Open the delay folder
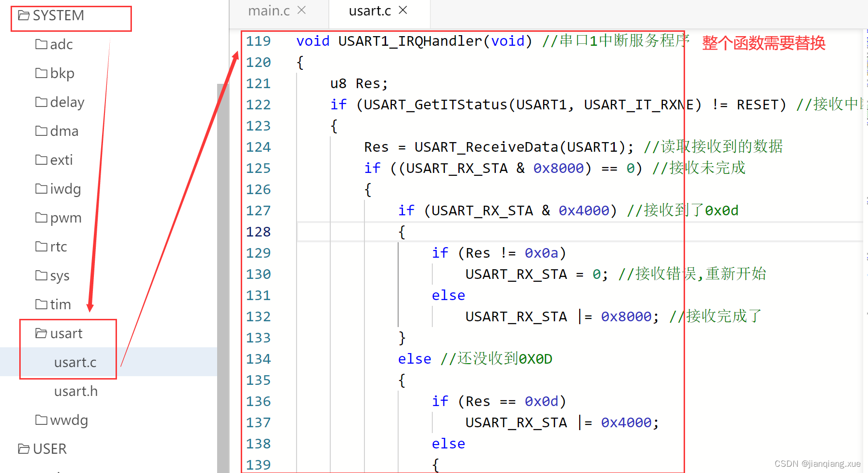 click(x=60, y=102)
